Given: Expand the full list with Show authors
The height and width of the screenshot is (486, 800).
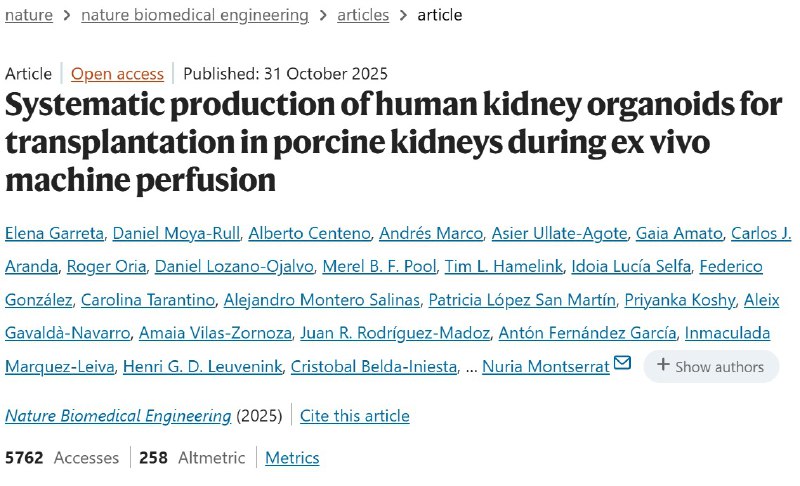Looking at the screenshot, I should pyautogui.click(x=710, y=366).
